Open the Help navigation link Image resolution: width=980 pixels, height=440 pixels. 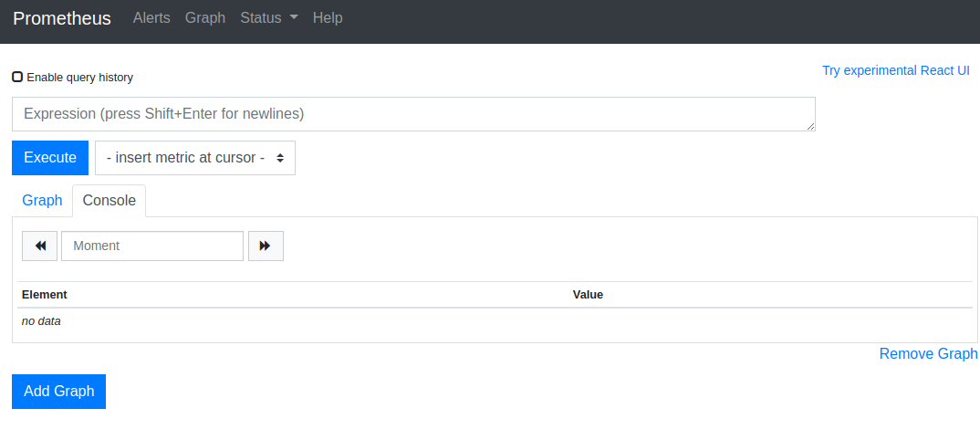coord(328,18)
